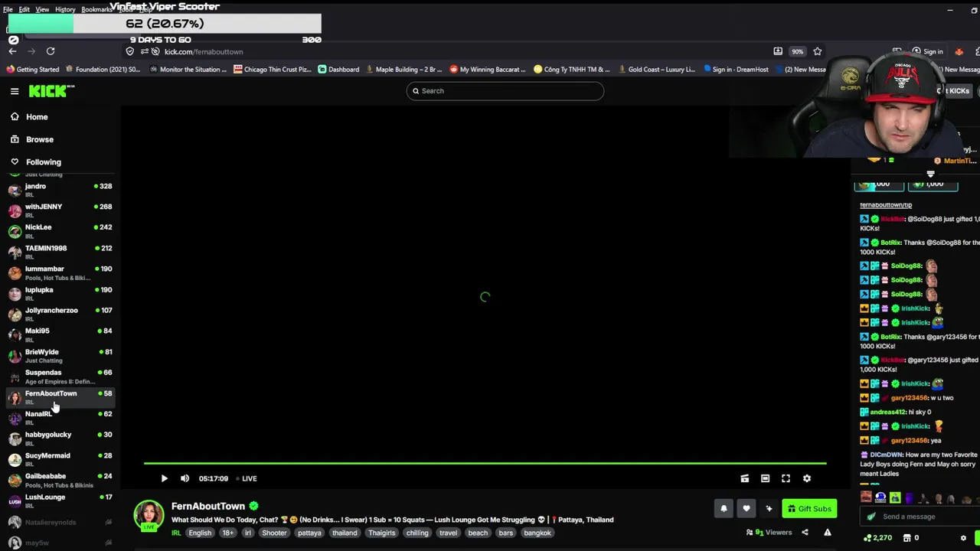Jump to LIVE position
Viewport: 980px width, 551px height.
point(246,478)
